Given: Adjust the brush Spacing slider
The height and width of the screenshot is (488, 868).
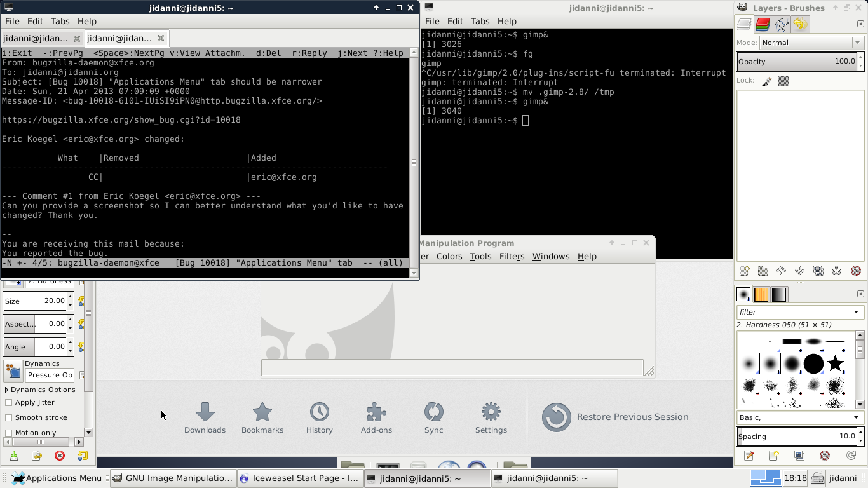Looking at the screenshot, I should click(797, 437).
